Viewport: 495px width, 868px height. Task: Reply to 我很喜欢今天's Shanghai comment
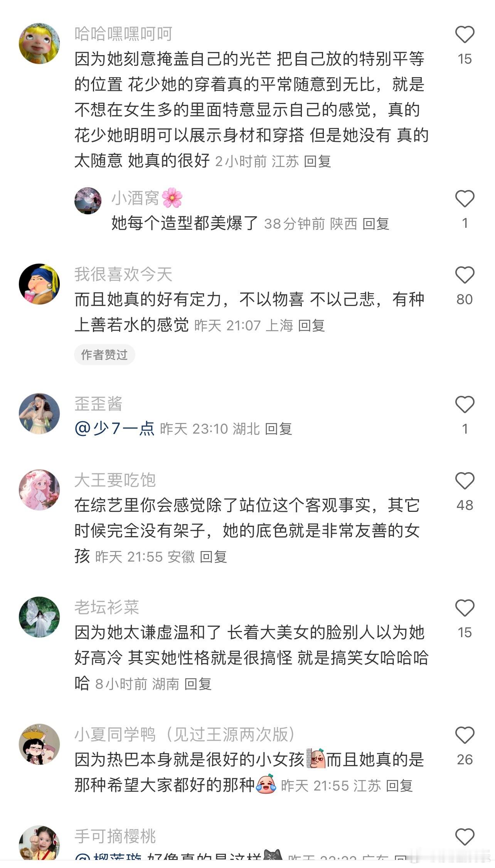[x=311, y=326]
